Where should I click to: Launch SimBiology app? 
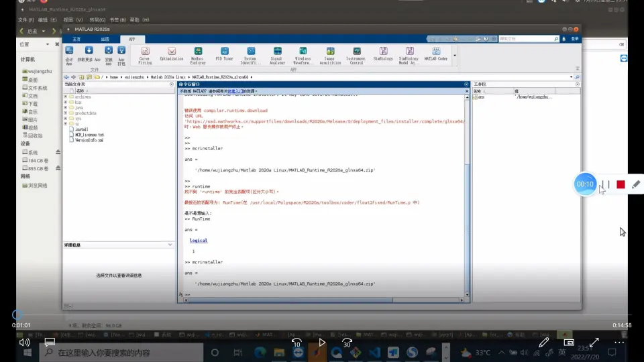coord(383,54)
